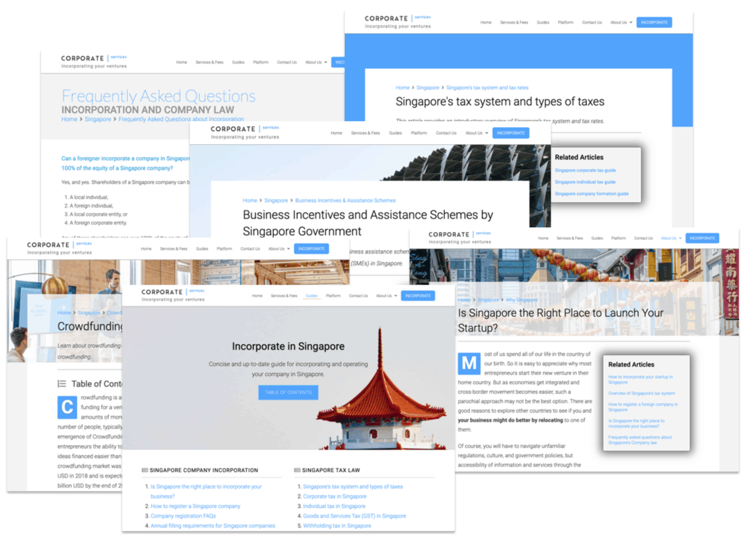756x541 pixels.
Task: Click INCORPORATE button on the Business Incentives page
Action: pyautogui.click(x=511, y=133)
